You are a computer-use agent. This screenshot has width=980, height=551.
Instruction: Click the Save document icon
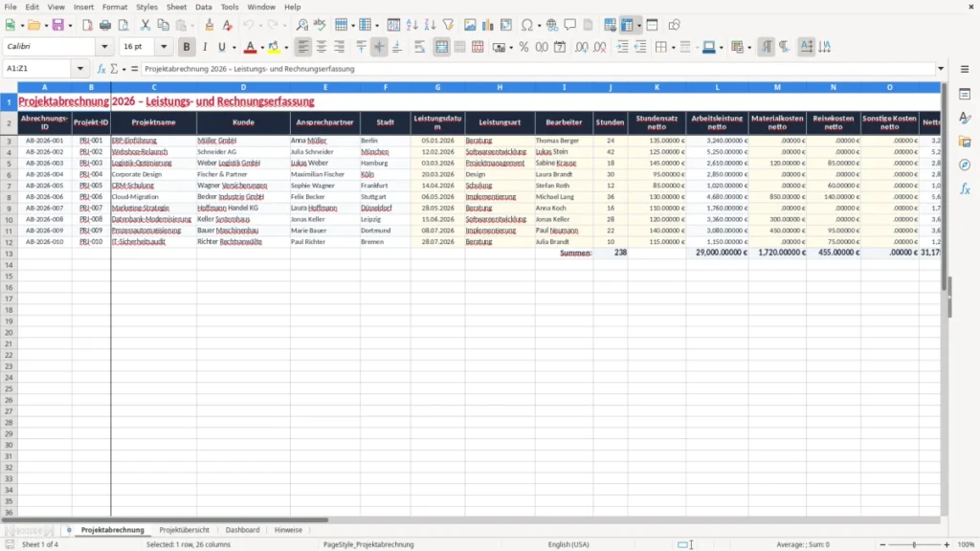pos(58,25)
